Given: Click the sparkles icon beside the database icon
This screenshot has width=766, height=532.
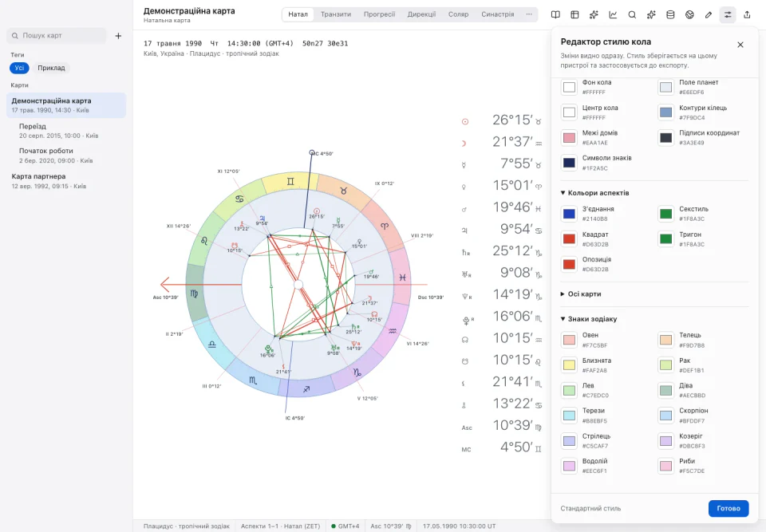Looking at the screenshot, I should [x=651, y=14].
